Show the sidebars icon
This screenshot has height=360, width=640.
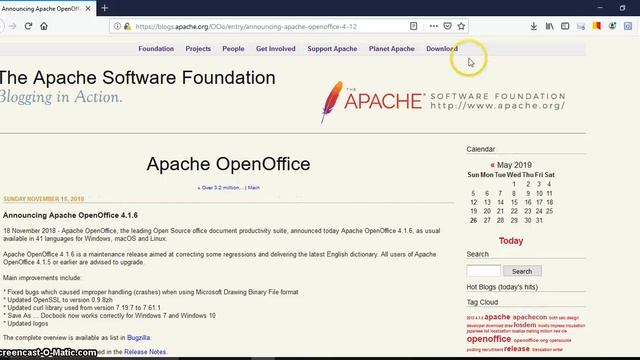565,27
